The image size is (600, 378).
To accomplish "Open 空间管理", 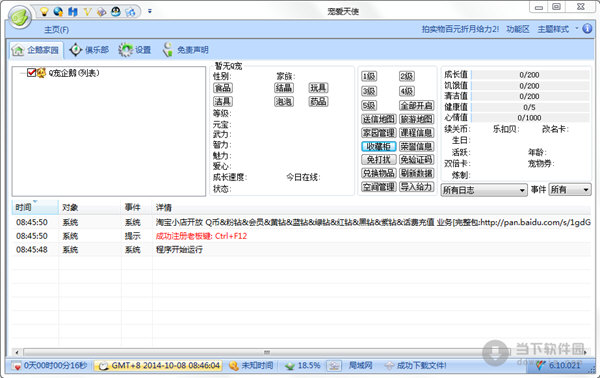I will point(379,187).
